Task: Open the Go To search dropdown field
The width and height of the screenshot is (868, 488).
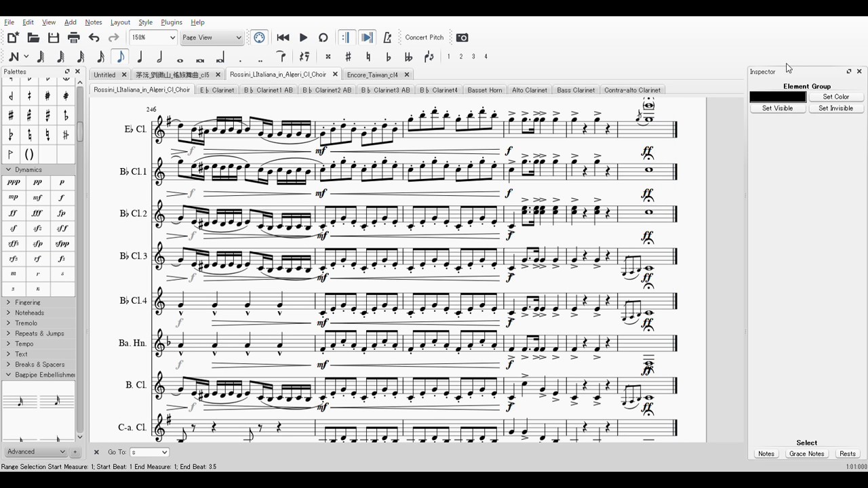Action: (x=149, y=452)
